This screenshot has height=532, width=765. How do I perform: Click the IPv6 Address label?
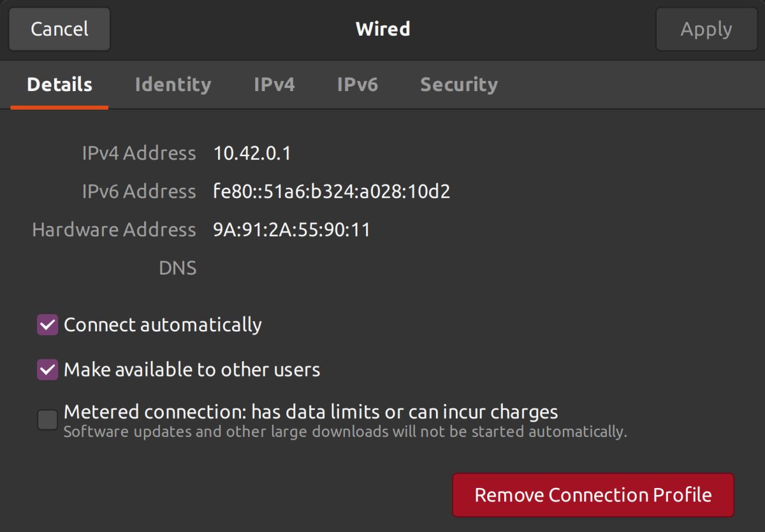139,192
